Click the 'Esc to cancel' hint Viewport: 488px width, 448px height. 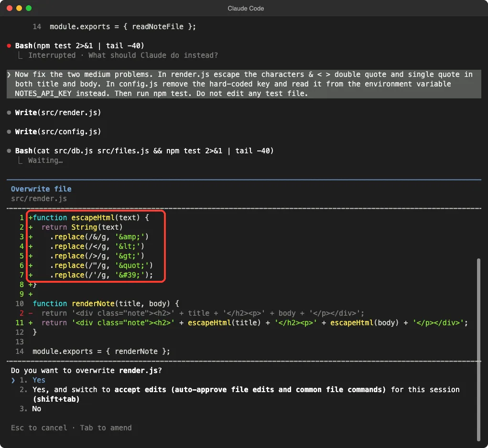coord(39,428)
